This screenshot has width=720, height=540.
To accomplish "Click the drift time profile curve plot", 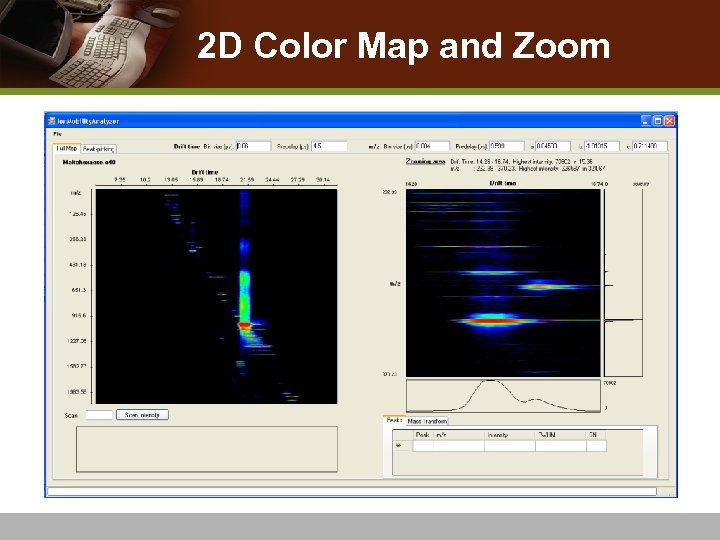I will [503, 395].
